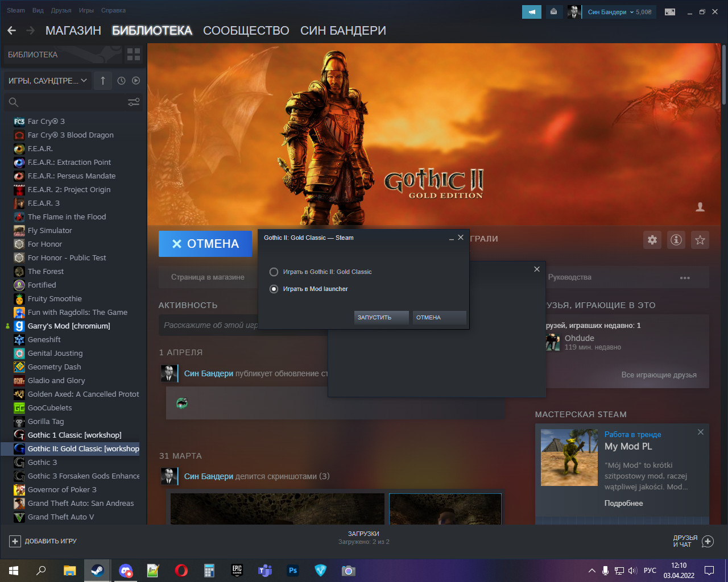Select Garry's Mod [chromium] in library
Screen dimensions: 728x582
[69, 326]
